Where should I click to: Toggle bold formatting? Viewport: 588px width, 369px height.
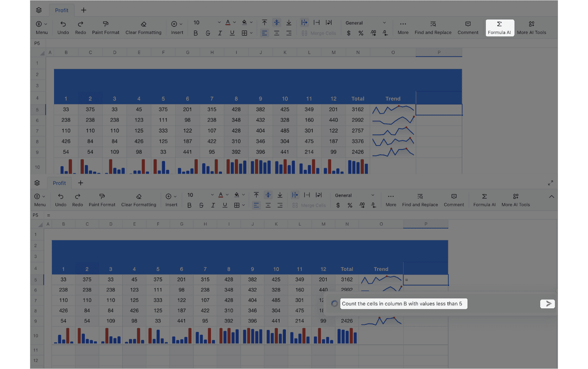click(x=196, y=33)
